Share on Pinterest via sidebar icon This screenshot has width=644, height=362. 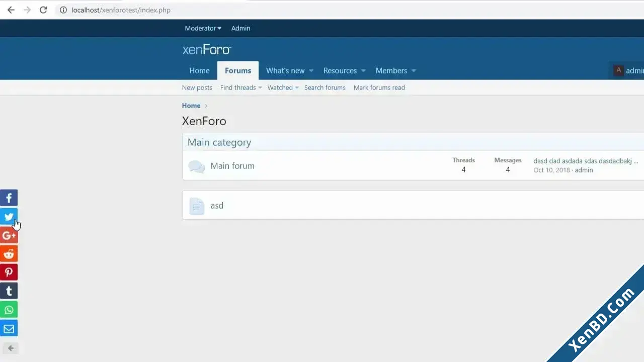click(x=9, y=273)
